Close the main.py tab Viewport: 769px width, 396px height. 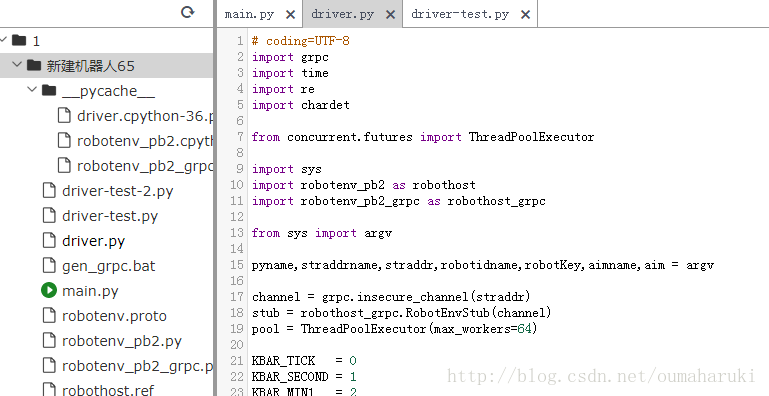coord(290,15)
